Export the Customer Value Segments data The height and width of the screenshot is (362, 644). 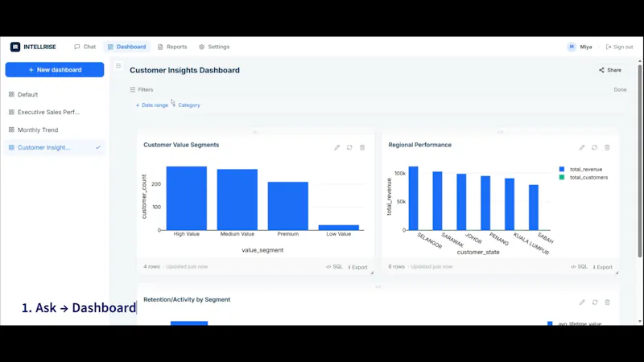coord(357,267)
